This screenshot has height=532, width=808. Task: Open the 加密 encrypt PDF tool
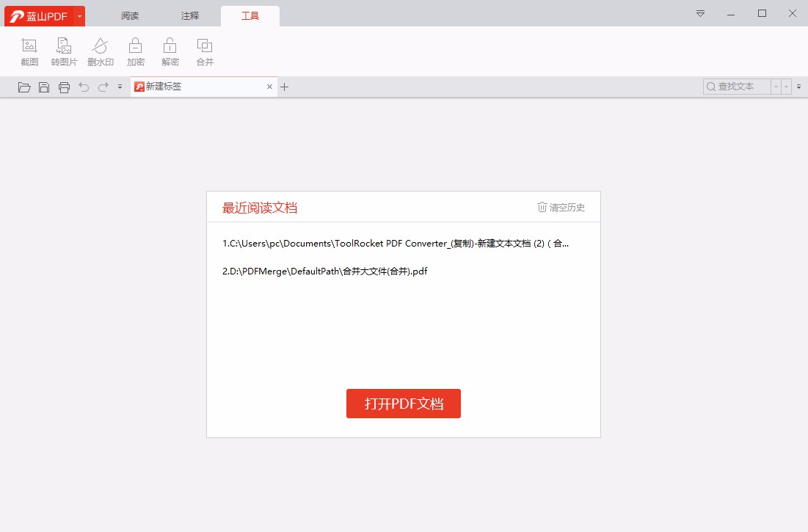[x=135, y=50]
